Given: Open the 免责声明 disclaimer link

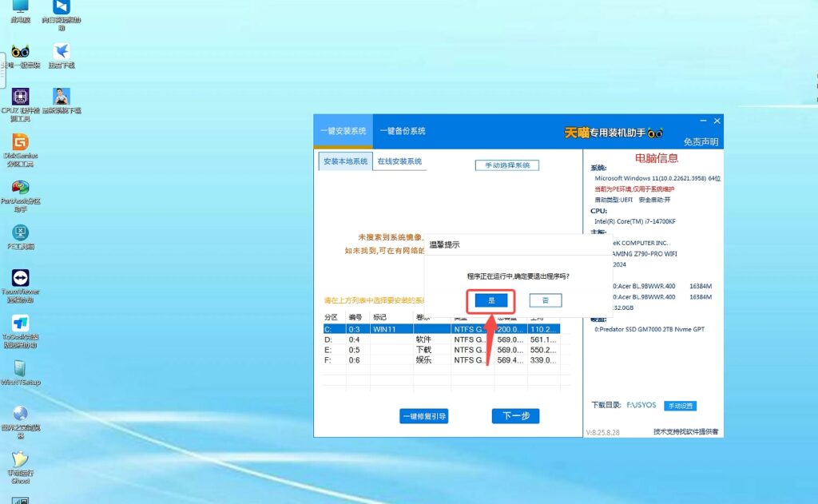Looking at the screenshot, I should coord(701,142).
